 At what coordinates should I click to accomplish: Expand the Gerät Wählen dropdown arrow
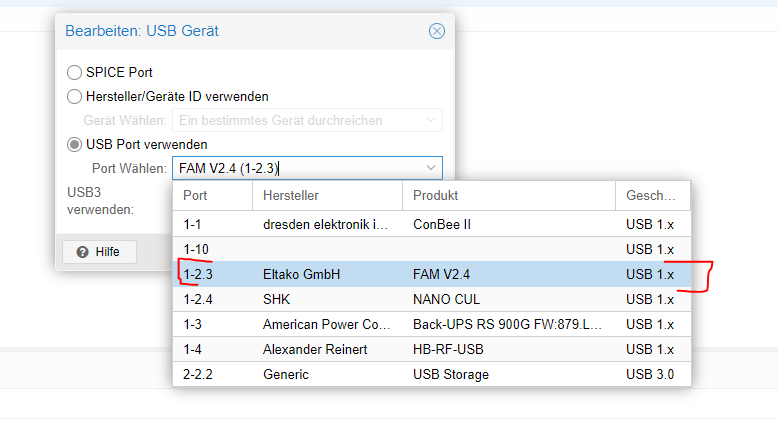[x=431, y=121]
